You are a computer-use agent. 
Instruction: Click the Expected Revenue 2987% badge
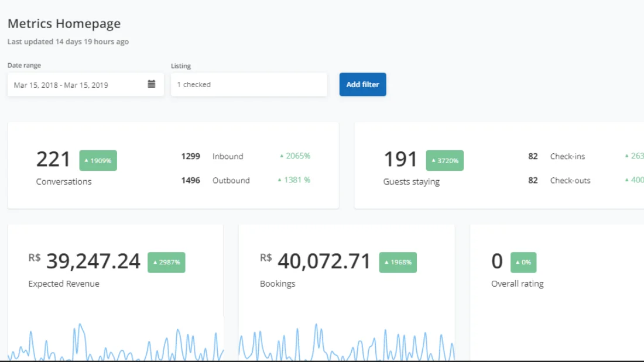point(166,262)
